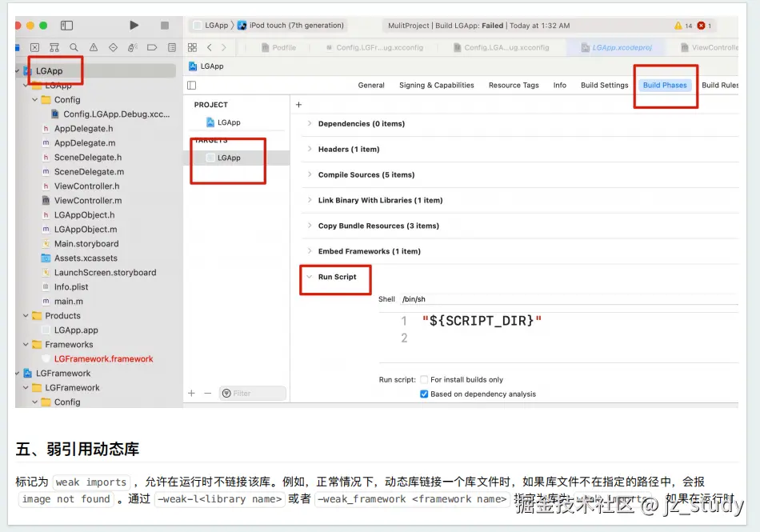Screen dimensions: 760x532
Task: Select the Build Phases tab
Action: coord(665,86)
